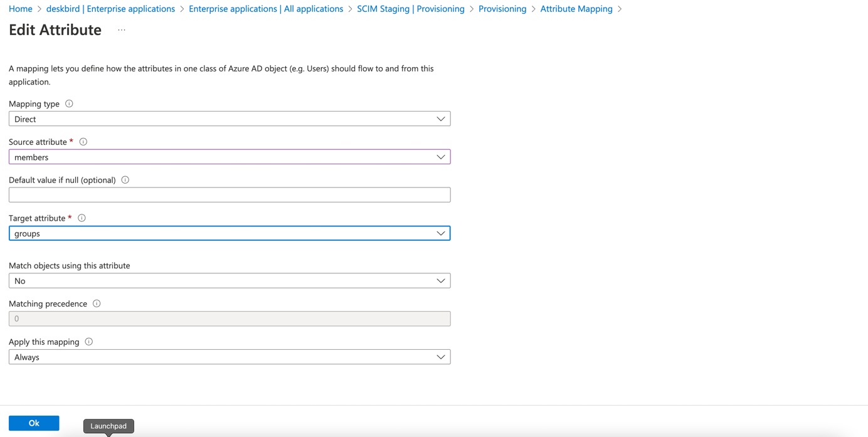This screenshot has height=437, width=868.
Task: Go to Home breadcrumb link
Action: pos(21,9)
